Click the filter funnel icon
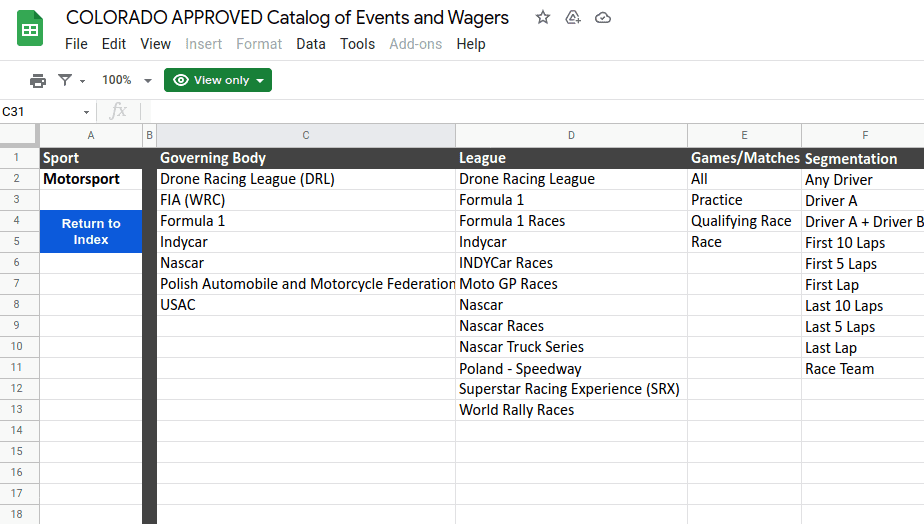The height and width of the screenshot is (524, 924). [x=65, y=80]
